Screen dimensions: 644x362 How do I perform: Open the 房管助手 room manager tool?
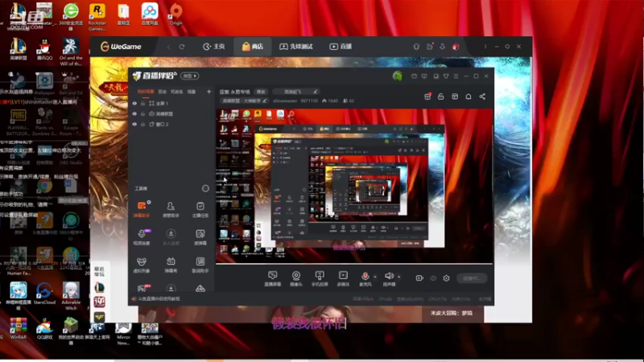tap(171, 209)
